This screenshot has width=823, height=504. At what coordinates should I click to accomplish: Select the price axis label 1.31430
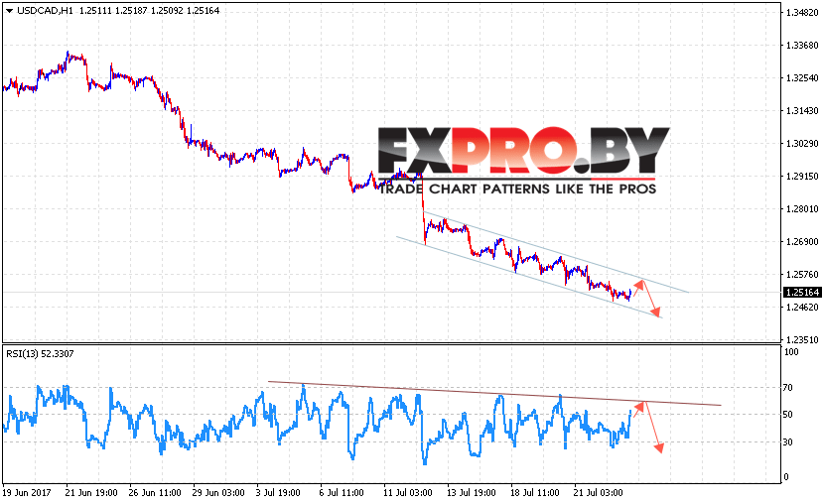[x=802, y=111]
